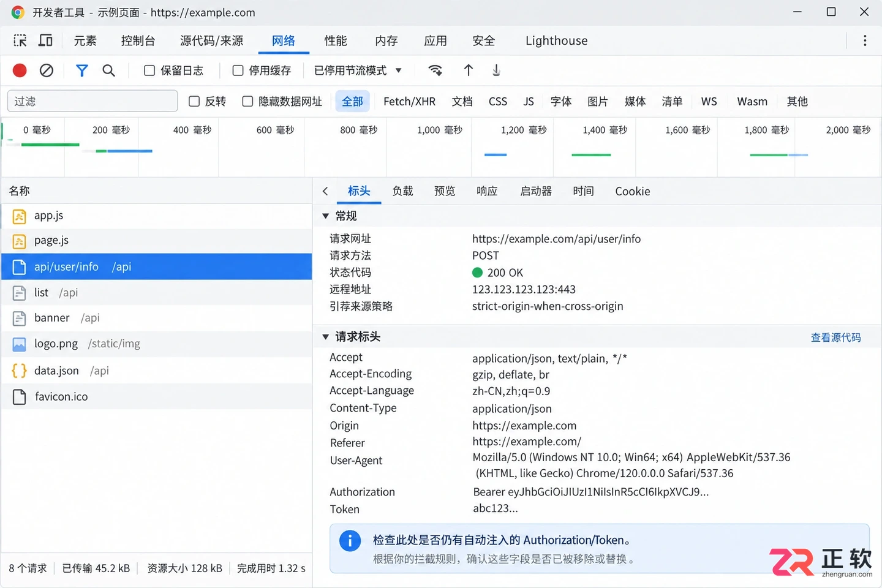
Task: Tick the 隐藏数据网址 checkbox
Action: tap(247, 101)
